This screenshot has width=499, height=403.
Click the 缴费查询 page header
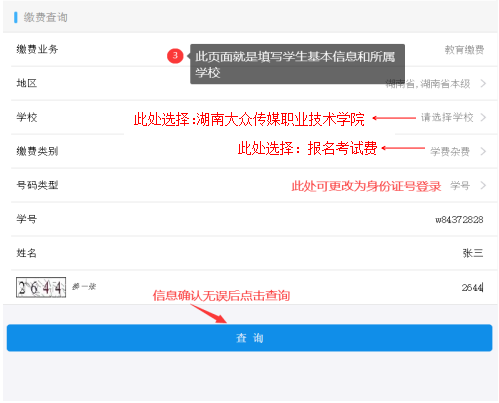tap(45, 17)
